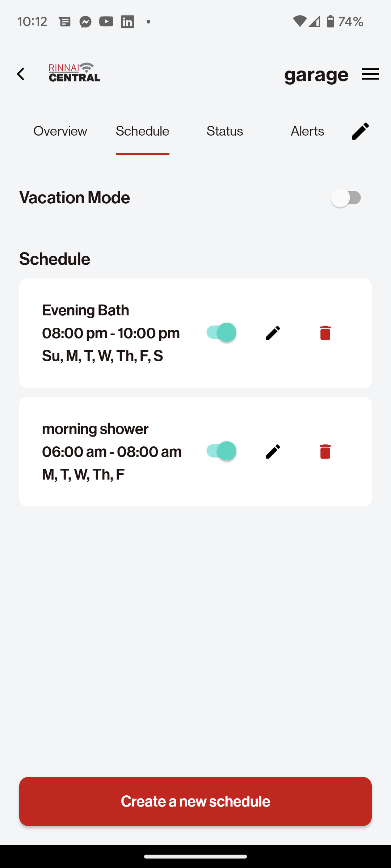Open the Status tab
The width and height of the screenshot is (391, 868).
pyautogui.click(x=224, y=131)
